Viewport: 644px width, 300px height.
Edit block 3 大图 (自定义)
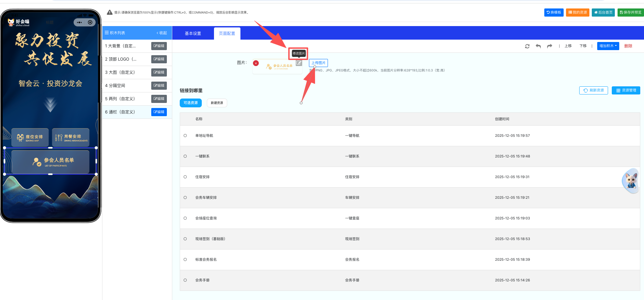click(159, 72)
